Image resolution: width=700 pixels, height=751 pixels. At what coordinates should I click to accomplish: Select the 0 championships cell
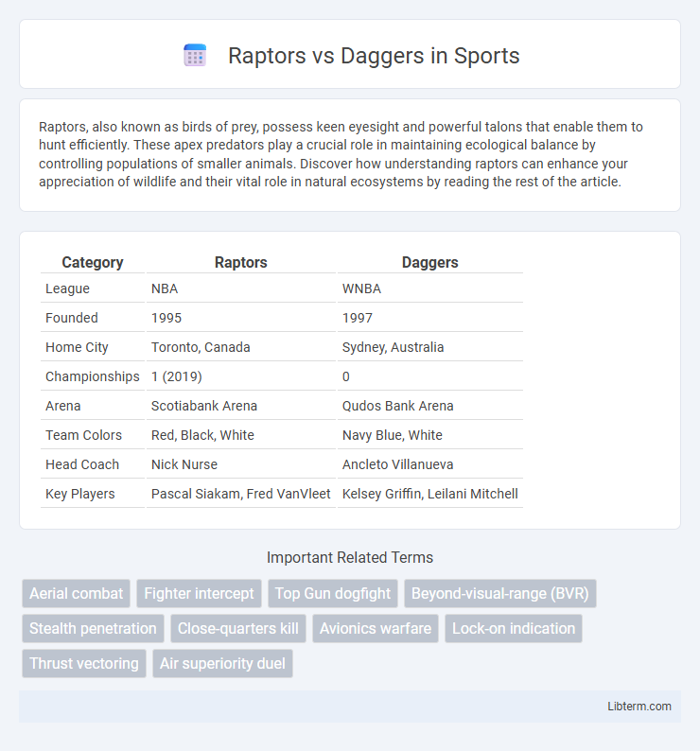(x=430, y=376)
